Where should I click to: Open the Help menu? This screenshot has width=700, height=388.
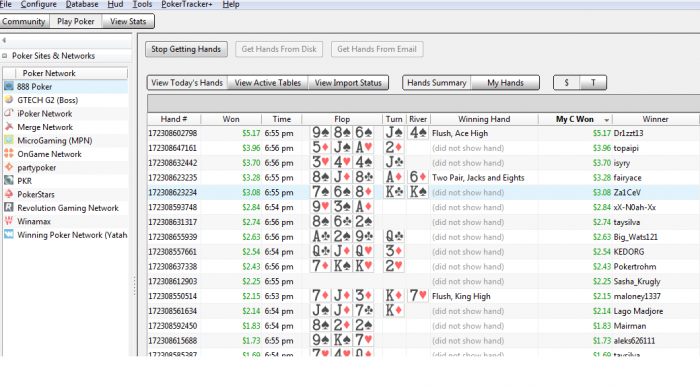(231, 4)
